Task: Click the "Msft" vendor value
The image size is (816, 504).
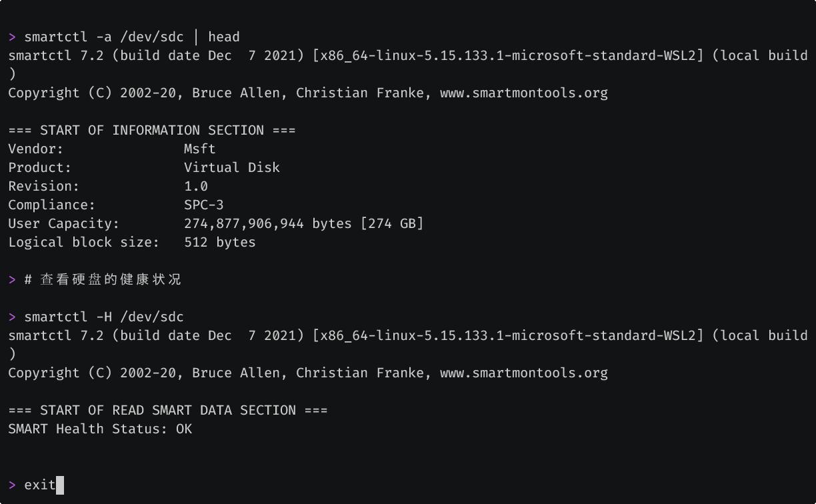Action: 200,149
